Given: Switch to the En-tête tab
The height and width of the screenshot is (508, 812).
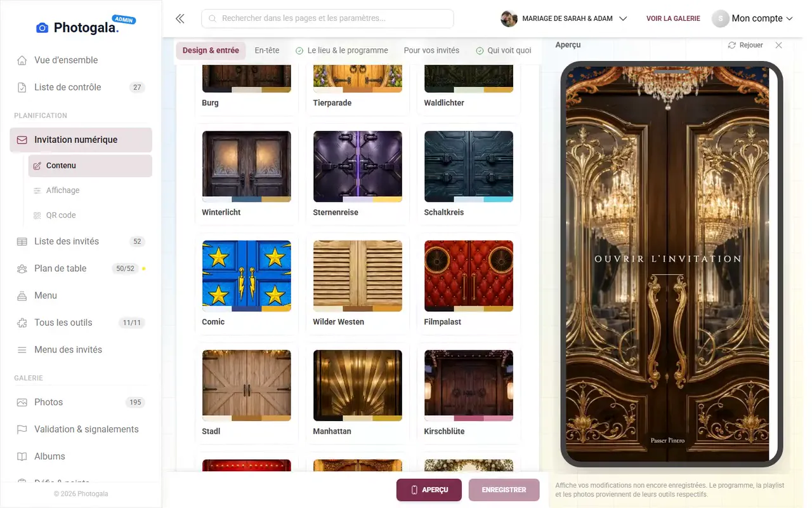Looking at the screenshot, I should coord(267,50).
